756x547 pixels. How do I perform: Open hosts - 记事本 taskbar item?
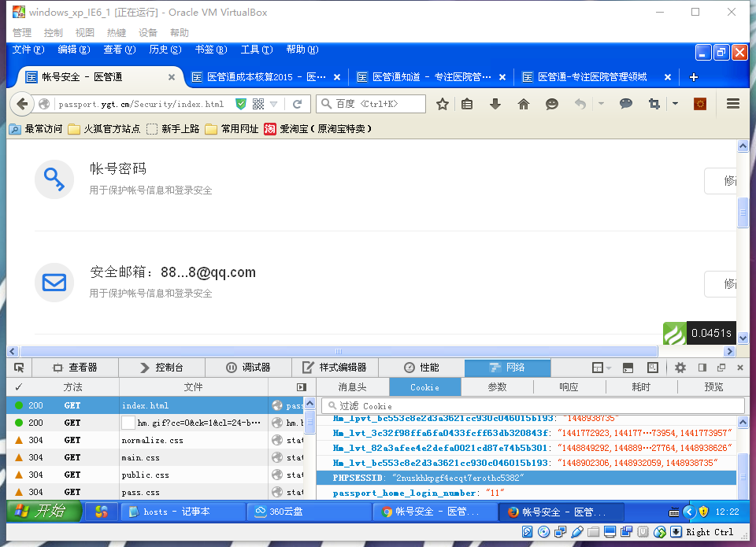pos(183,512)
